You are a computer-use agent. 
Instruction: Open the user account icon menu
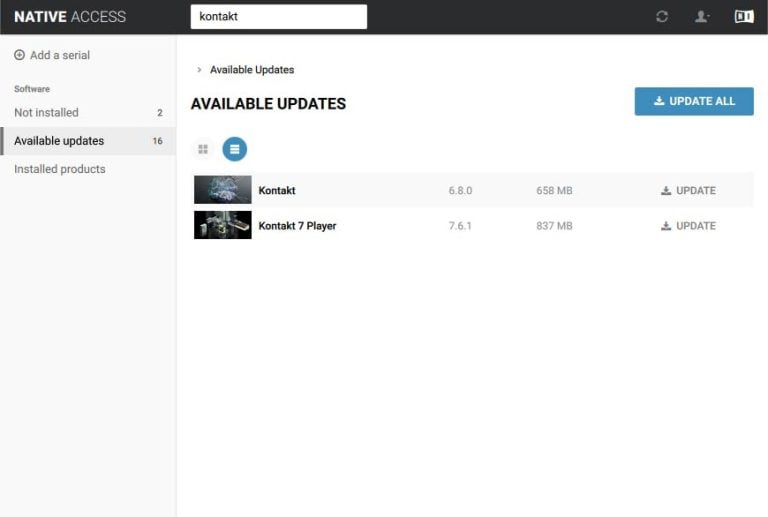click(702, 17)
